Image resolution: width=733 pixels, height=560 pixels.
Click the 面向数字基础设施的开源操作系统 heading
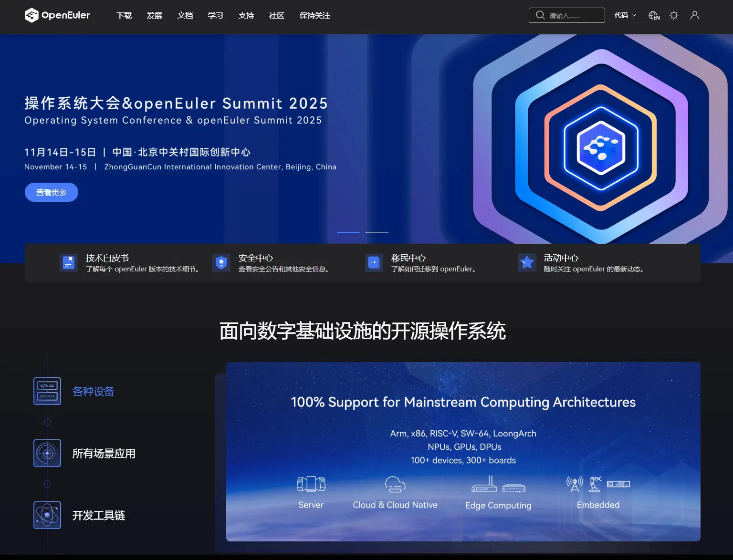tap(363, 331)
